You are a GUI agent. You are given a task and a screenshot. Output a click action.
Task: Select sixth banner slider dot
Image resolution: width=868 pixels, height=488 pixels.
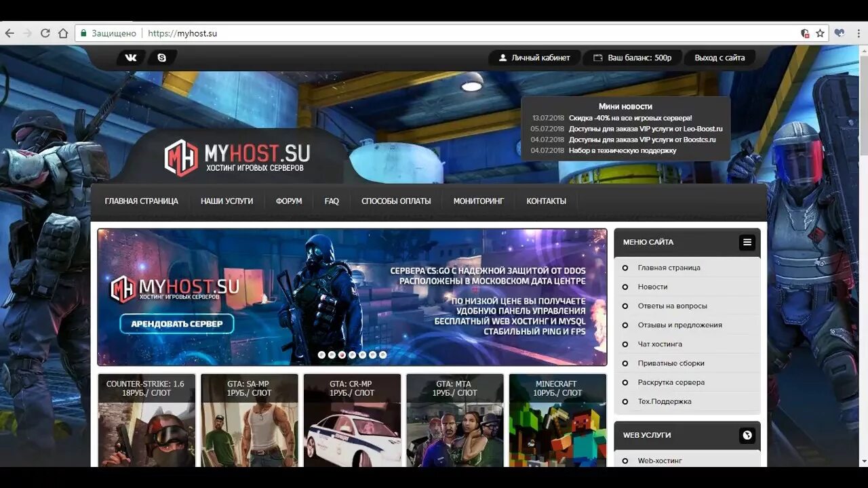tap(372, 354)
